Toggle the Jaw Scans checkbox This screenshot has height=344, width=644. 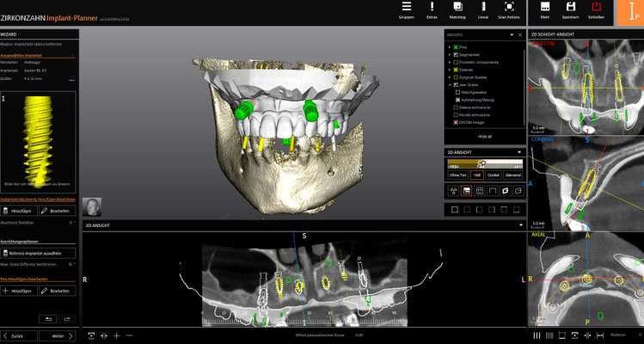pos(456,84)
